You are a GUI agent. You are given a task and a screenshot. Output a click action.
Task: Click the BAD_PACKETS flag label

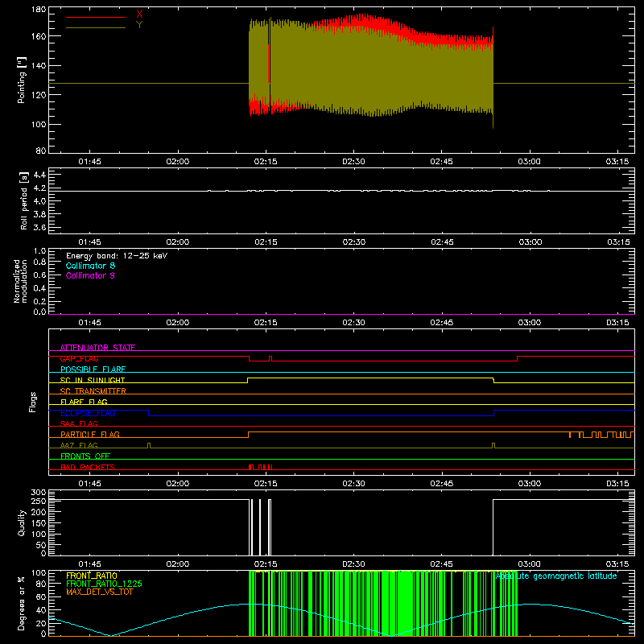tap(88, 467)
